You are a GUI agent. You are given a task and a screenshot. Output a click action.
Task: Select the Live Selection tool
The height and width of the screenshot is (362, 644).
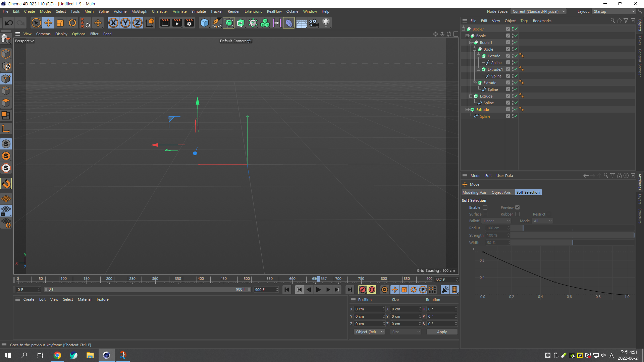[x=36, y=23]
